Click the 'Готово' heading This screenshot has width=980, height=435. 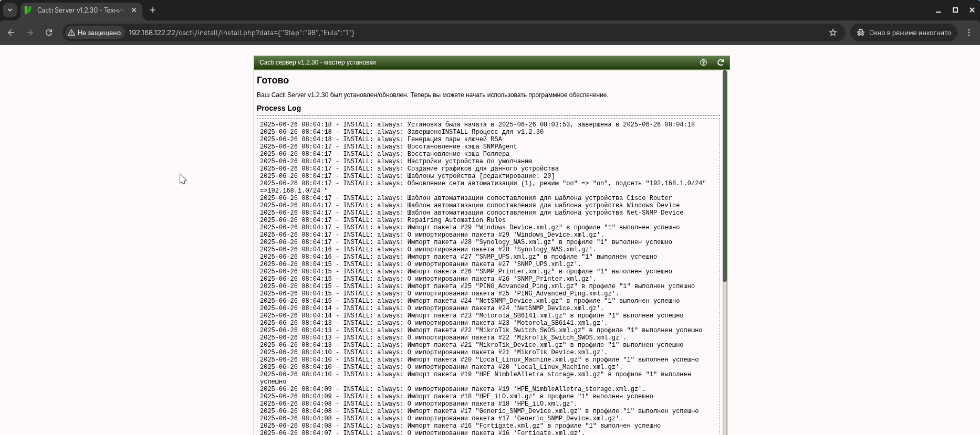click(273, 80)
